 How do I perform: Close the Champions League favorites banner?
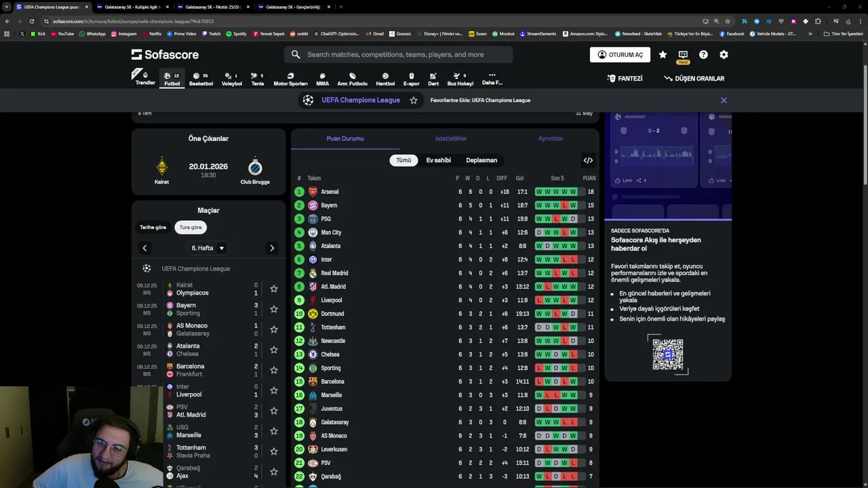724,100
